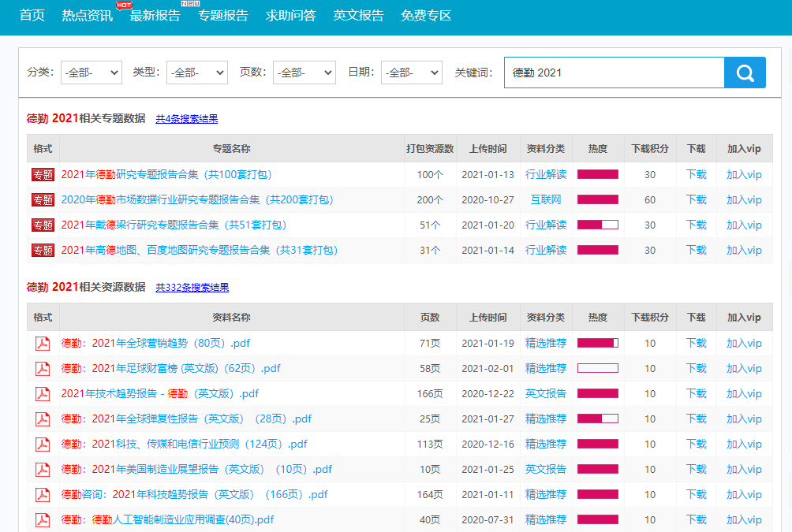Open the 免费专区 menu item

(x=426, y=16)
